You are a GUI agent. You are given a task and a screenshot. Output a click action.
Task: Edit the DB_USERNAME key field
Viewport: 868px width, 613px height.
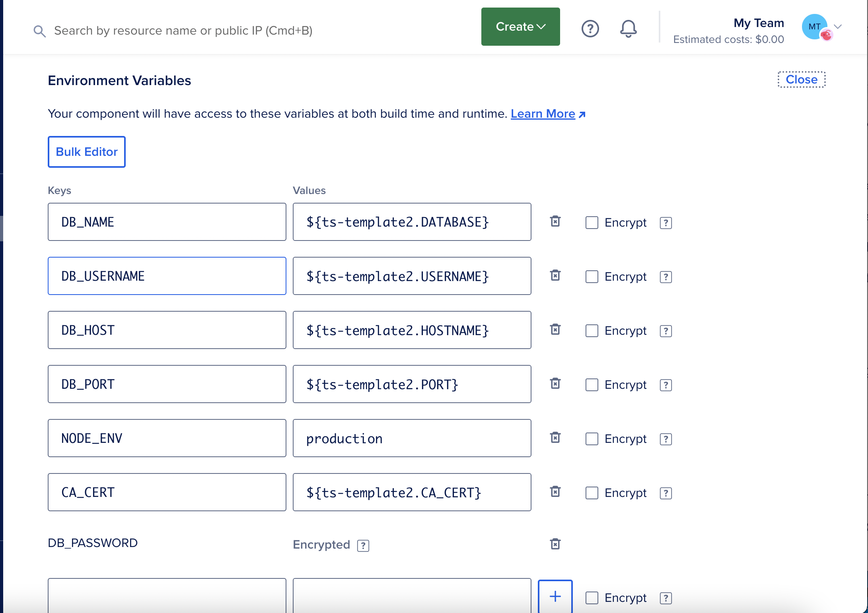click(x=167, y=276)
